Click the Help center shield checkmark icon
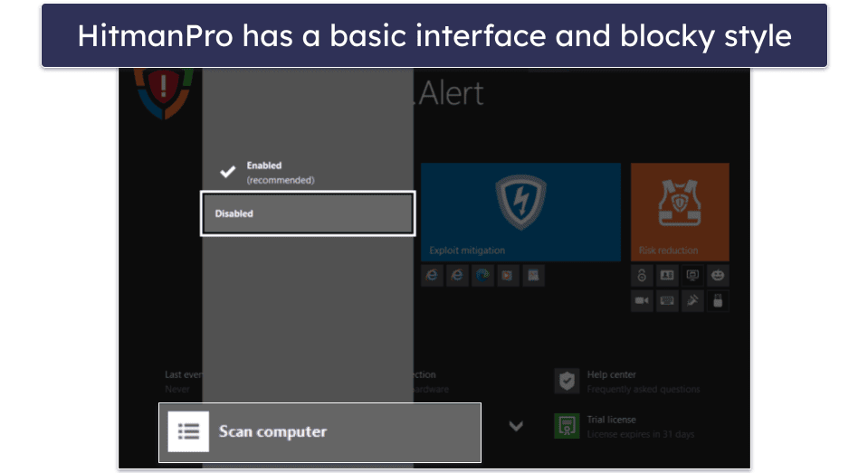868x473 pixels. click(567, 381)
